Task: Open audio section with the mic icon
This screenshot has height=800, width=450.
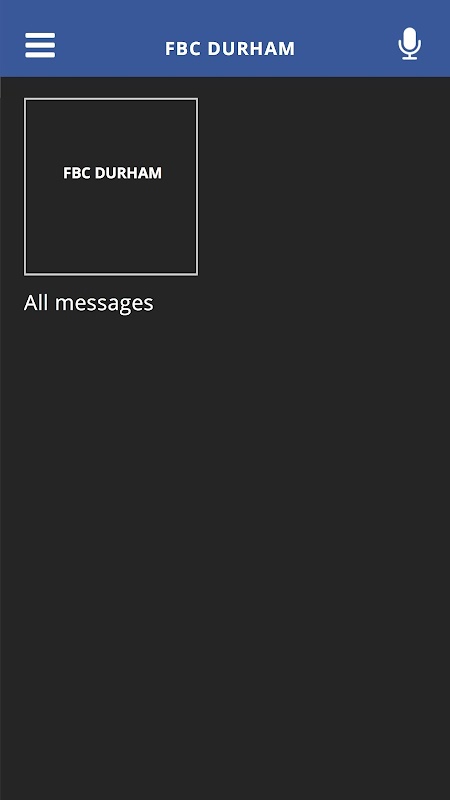Action: [410, 44]
